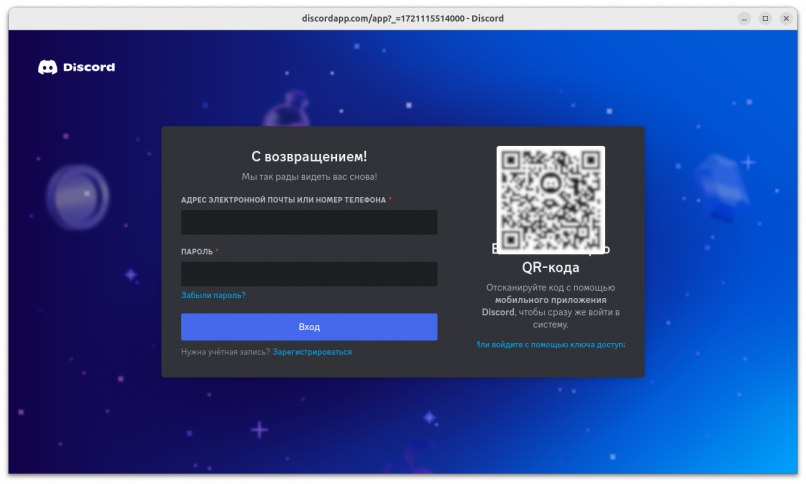
Task: Click the QR code image
Action: click(x=551, y=200)
